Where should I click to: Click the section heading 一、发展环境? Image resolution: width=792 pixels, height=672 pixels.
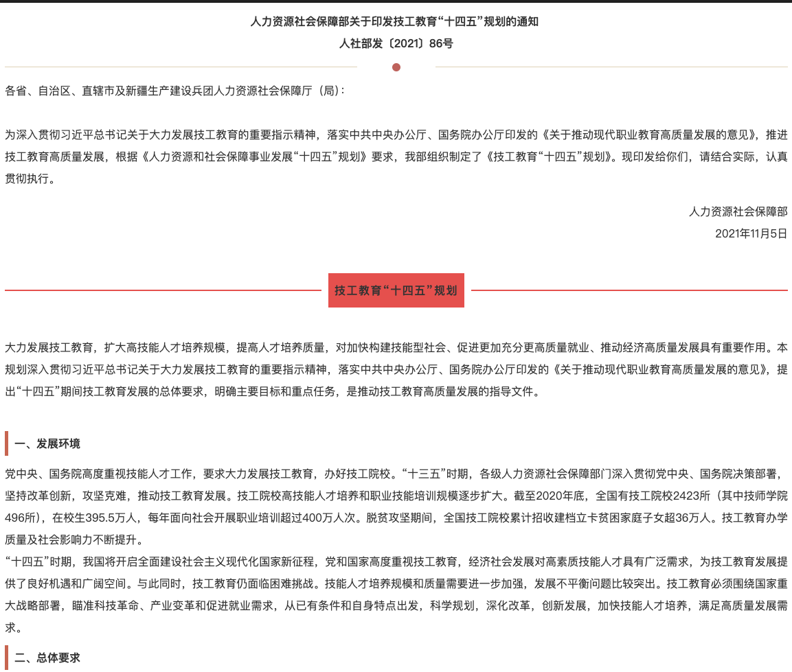(x=47, y=444)
